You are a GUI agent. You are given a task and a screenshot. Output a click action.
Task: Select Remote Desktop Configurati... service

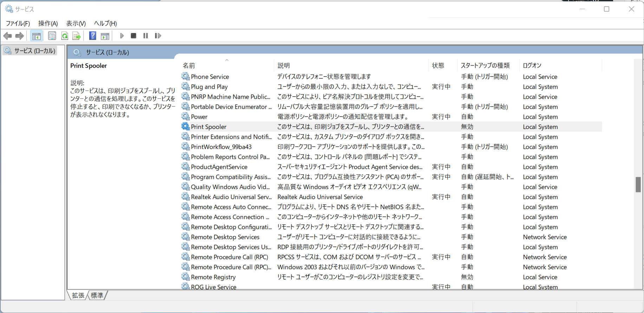pyautogui.click(x=231, y=227)
